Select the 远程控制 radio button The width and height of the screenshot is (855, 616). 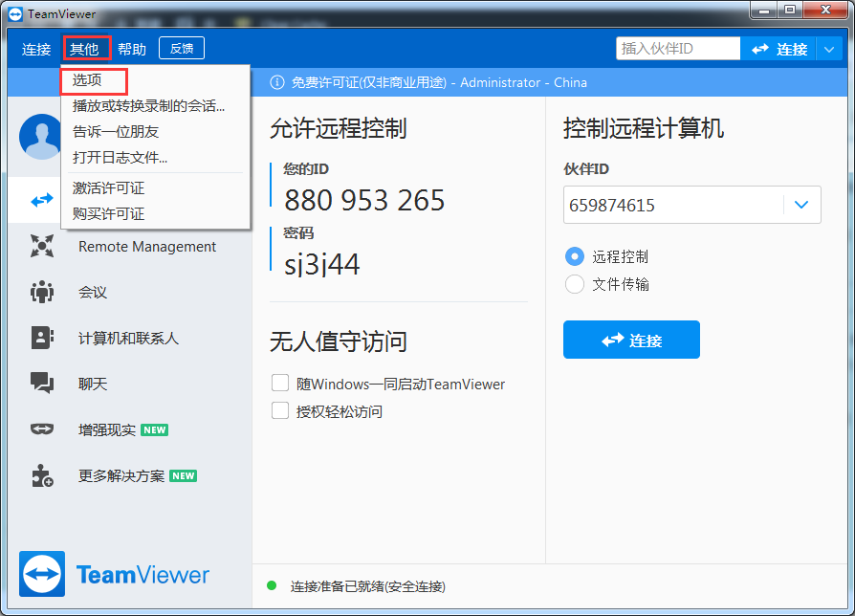[x=574, y=256]
